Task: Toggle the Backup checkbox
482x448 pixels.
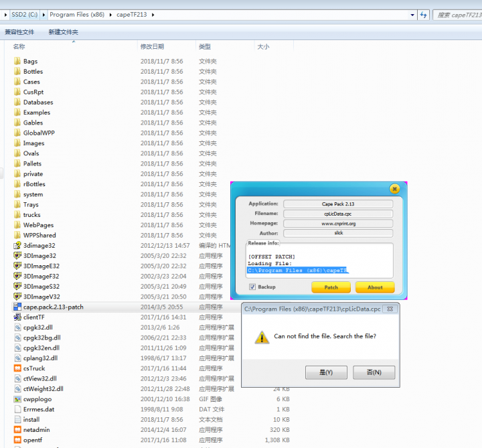Action: pos(252,287)
